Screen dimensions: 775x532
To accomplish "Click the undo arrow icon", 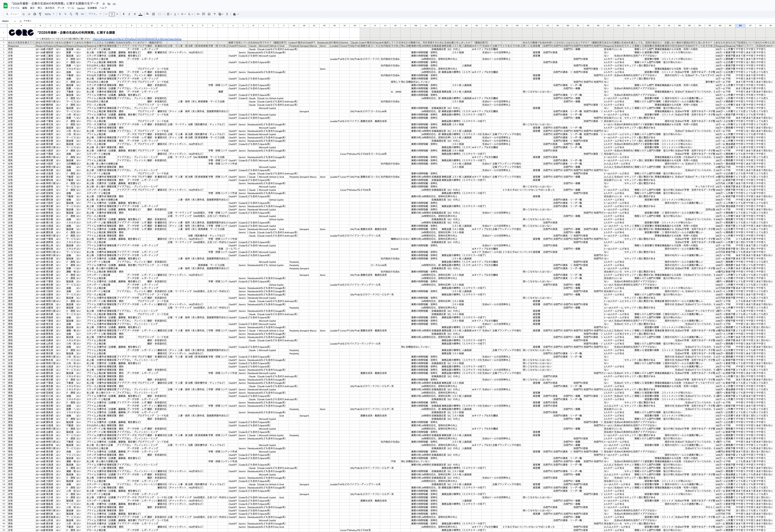I will pyautogui.click(x=23, y=14).
